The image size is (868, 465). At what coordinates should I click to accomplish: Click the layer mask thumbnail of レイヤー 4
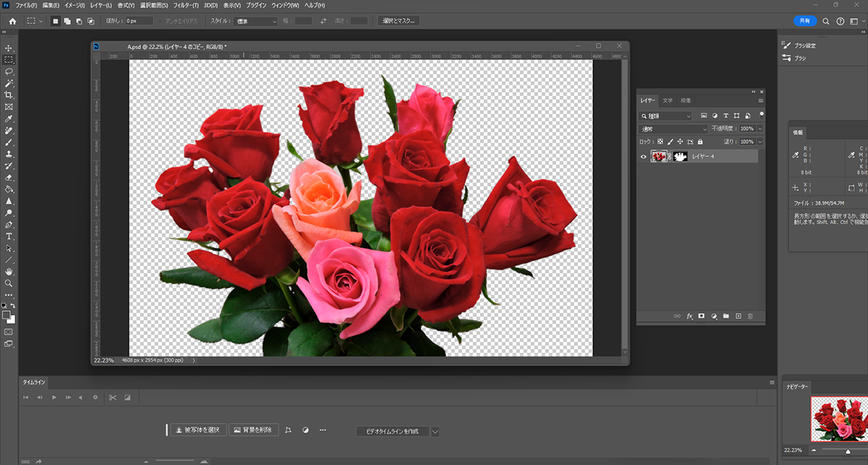[x=680, y=156]
